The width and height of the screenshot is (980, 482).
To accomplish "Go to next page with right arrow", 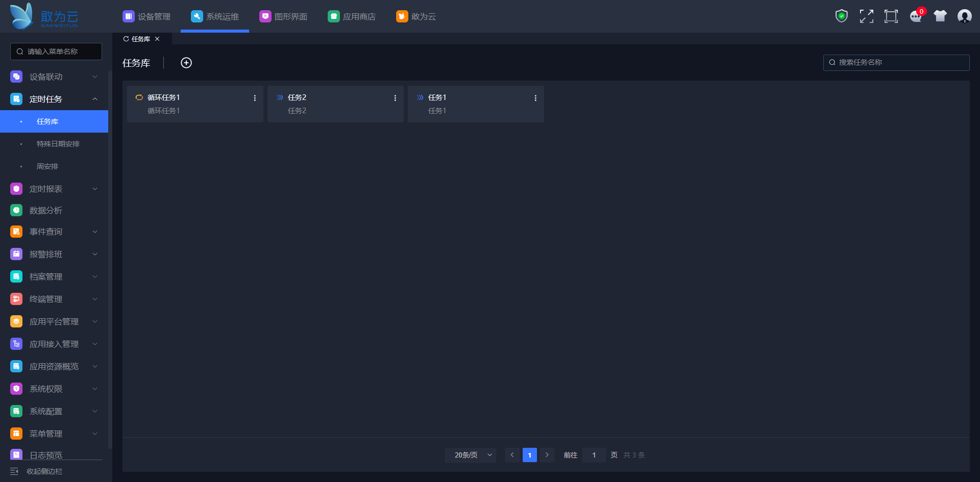I will (547, 455).
